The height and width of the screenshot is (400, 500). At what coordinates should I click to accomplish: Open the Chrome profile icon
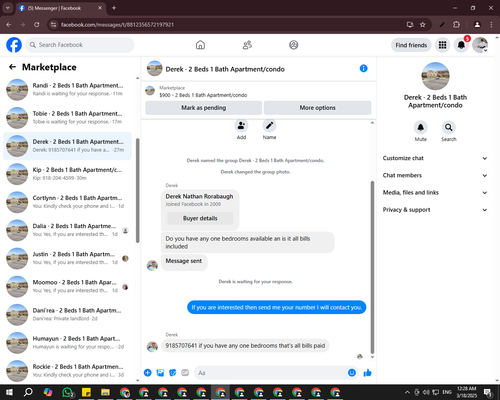click(x=477, y=25)
